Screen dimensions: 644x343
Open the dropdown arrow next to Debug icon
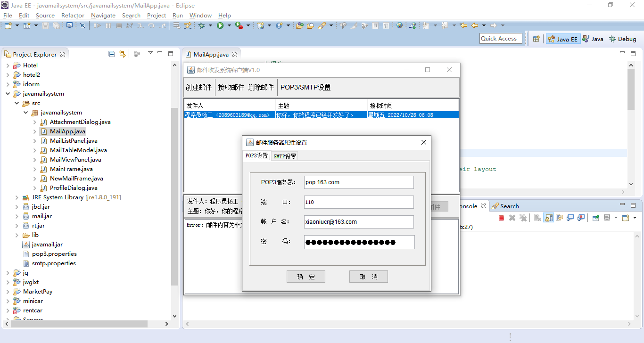coord(210,25)
